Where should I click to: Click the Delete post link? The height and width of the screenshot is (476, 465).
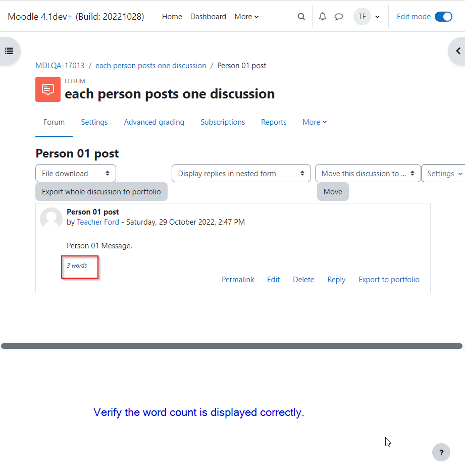tap(303, 280)
